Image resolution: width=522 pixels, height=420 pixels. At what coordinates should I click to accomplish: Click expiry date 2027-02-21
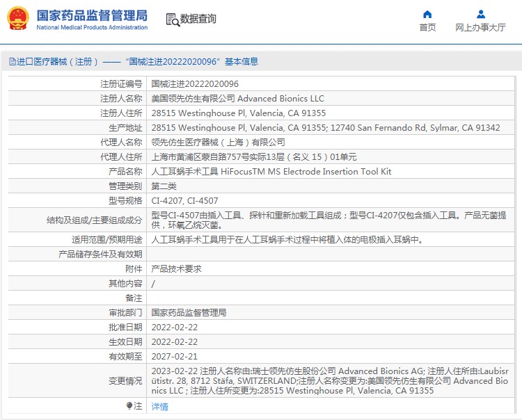[x=175, y=357]
